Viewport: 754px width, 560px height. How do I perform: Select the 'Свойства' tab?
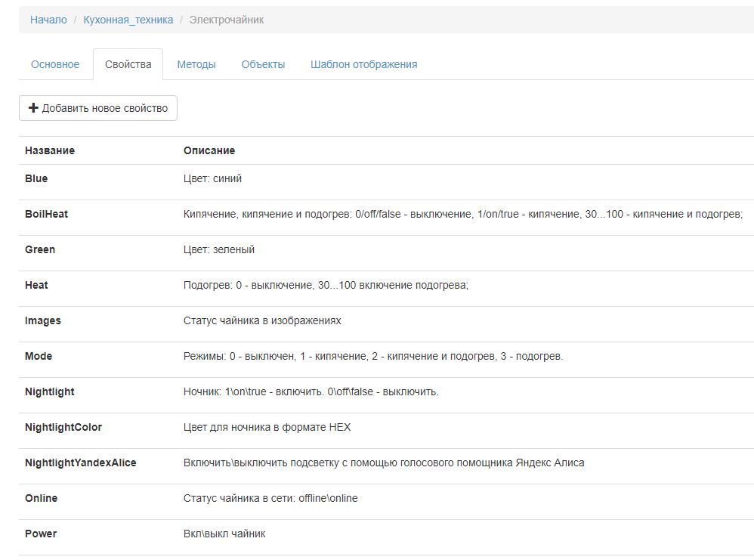coord(128,64)
